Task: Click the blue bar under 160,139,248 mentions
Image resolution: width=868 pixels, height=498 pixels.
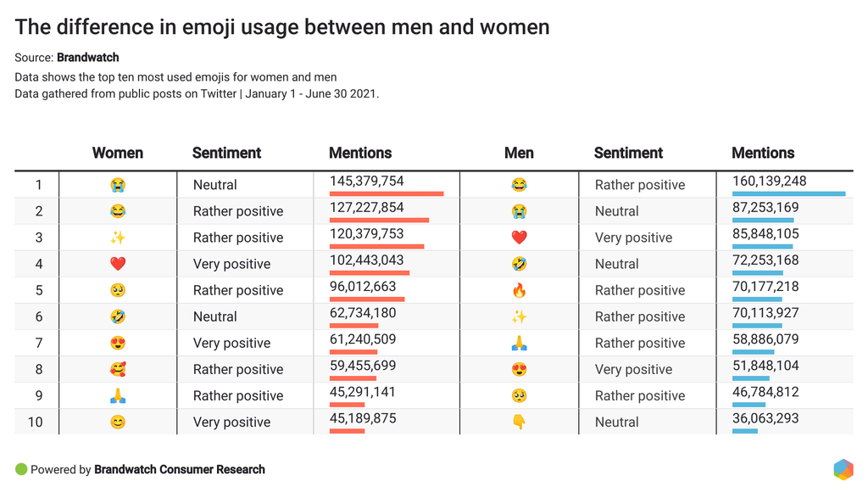Action: (788, 193)
